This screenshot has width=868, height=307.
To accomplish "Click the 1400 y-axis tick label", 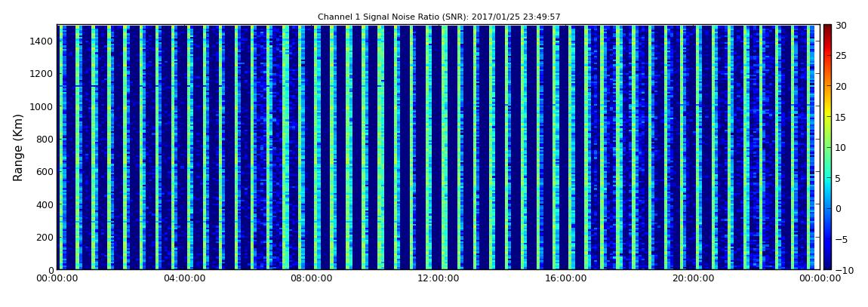I will [x=42, y=41].
